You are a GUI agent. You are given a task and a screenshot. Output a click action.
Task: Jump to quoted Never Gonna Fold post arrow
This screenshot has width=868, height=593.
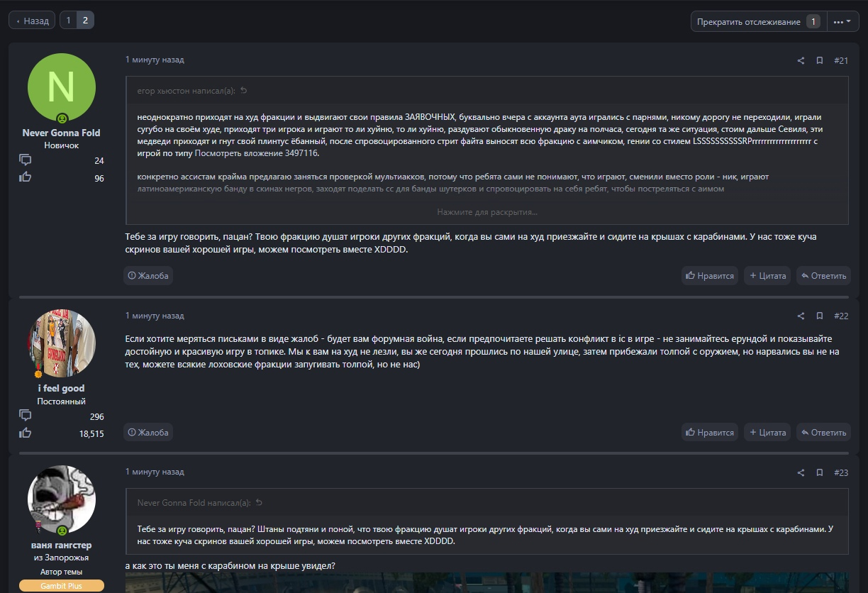pos(259,503)
